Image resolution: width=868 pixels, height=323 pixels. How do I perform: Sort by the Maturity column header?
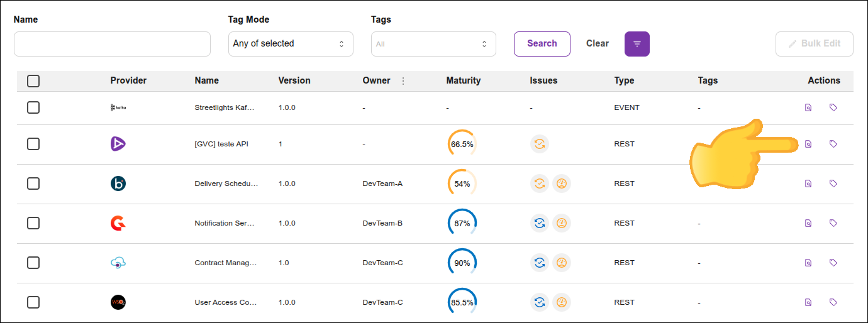464,80
